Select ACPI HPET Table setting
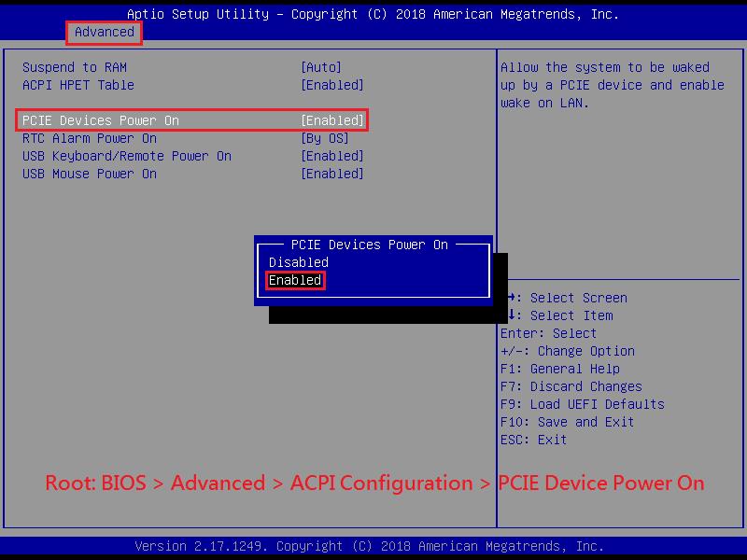 78,85
